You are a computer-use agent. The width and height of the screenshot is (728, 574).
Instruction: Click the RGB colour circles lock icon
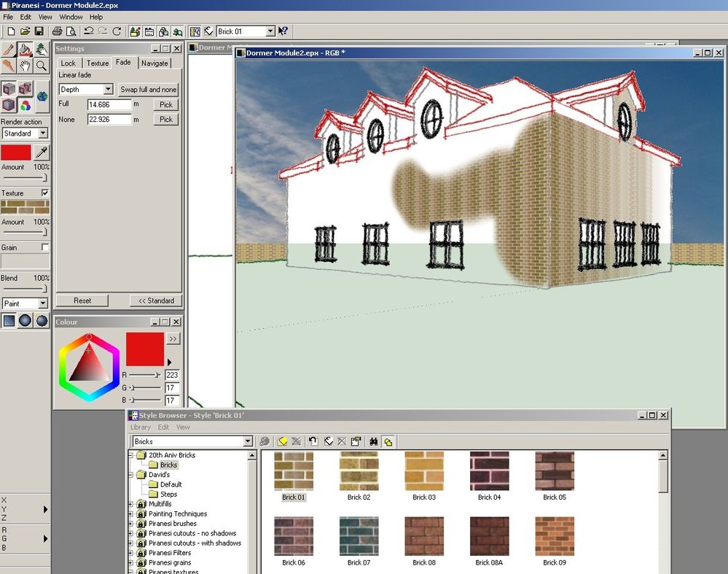[25, 105]
